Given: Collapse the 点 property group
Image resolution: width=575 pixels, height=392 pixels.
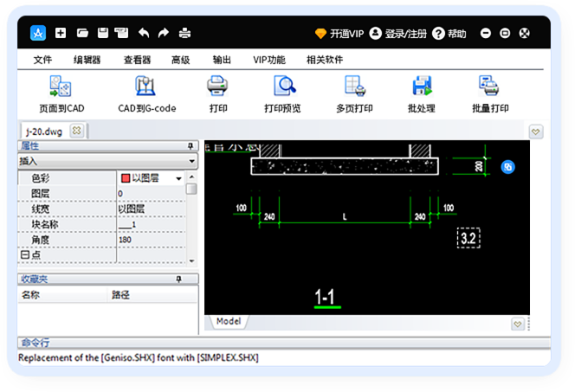Looking at the screenshot, I should click(24, 254).
